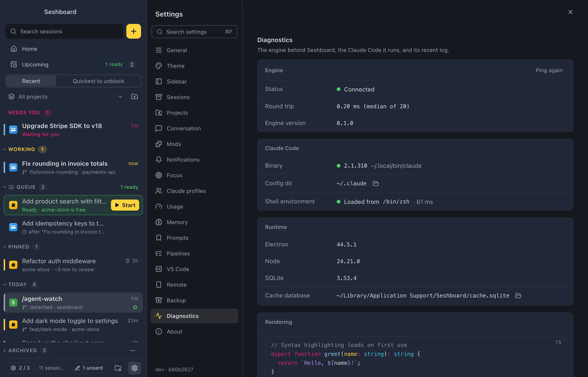The image size is (588, 377).
Task: Reveal Config dir folder icon next to ~/.claude
Action: (x=376, y=183)
